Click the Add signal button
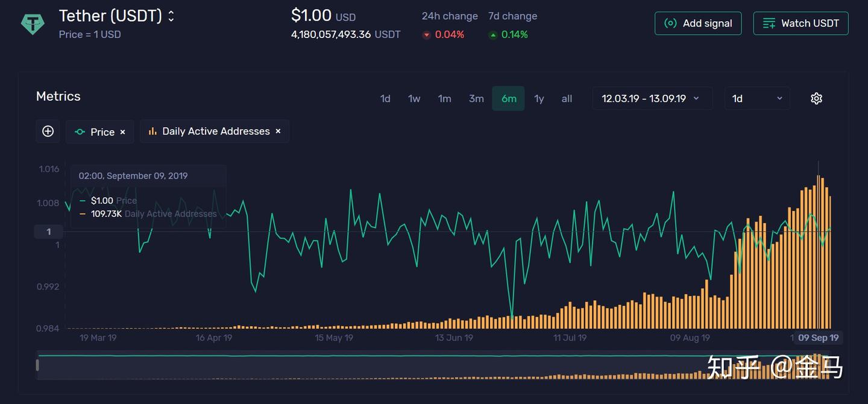Viewport: 868px width, 404px height. 698,23
